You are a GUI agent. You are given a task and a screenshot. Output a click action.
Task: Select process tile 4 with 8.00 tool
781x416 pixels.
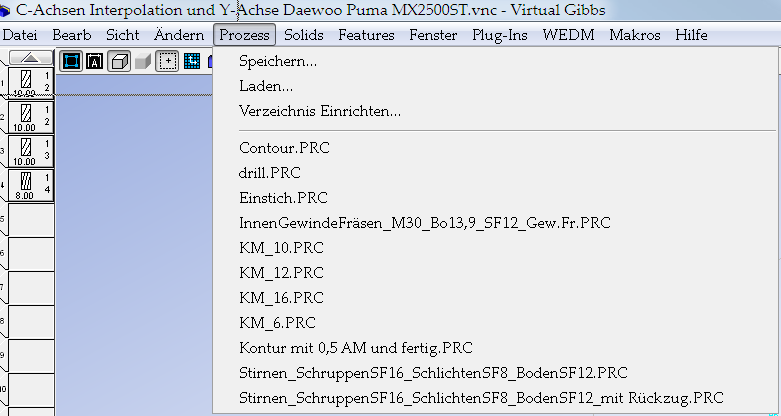pyautogui.click(x=31, y=185)
